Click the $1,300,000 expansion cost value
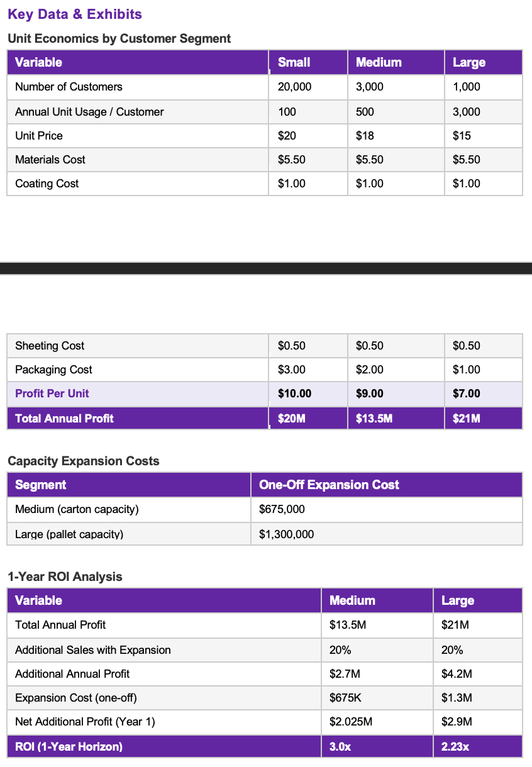The width and height of the screenshot is (532, 767). click(x=286, y=534)
